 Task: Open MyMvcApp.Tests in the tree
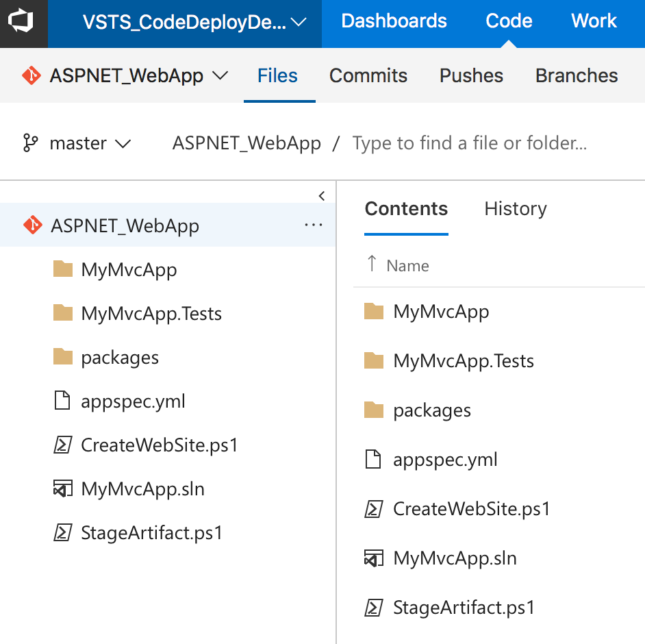point(151,314)
